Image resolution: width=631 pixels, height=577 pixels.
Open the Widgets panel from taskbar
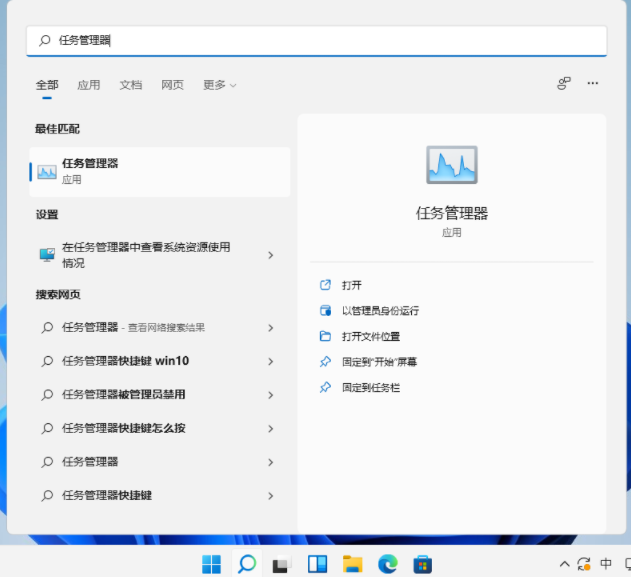(317, 563)
